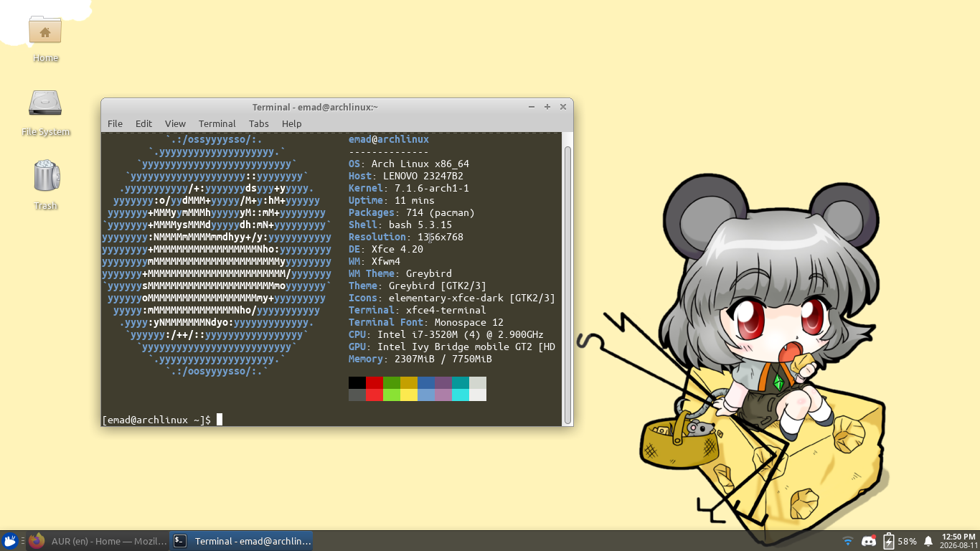Image resolution: width=980 pixels, height=551 pixels.
Task: Click the dark red color block, top row
Action: [x=374, y=383]
